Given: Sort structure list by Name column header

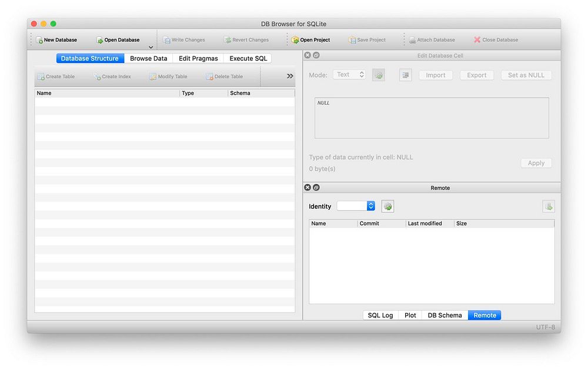Looking at the screenshot, I should click(107, 93).
